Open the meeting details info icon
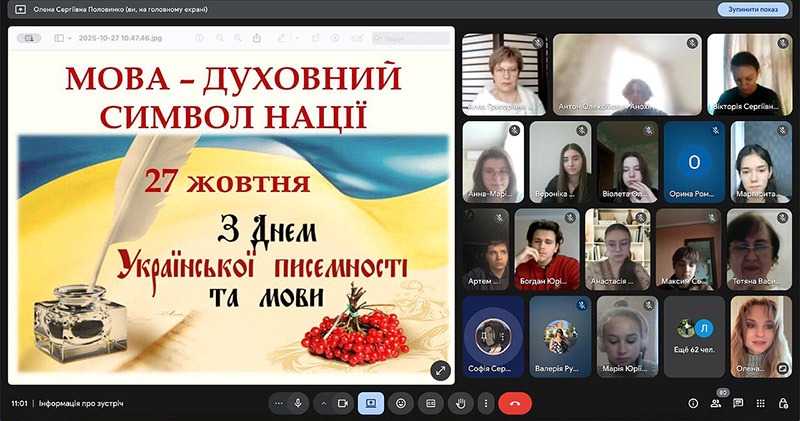 (x=693, y=403)
